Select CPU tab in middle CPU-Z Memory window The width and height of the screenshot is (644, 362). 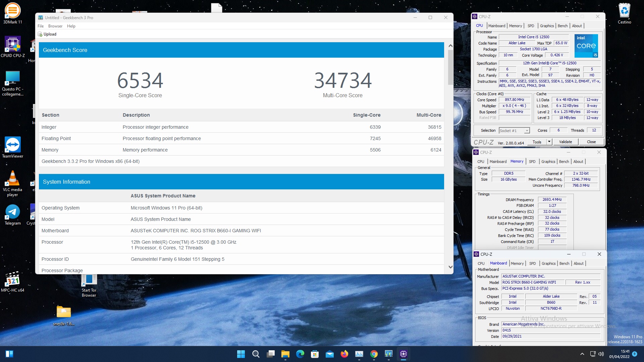[481, 162]
